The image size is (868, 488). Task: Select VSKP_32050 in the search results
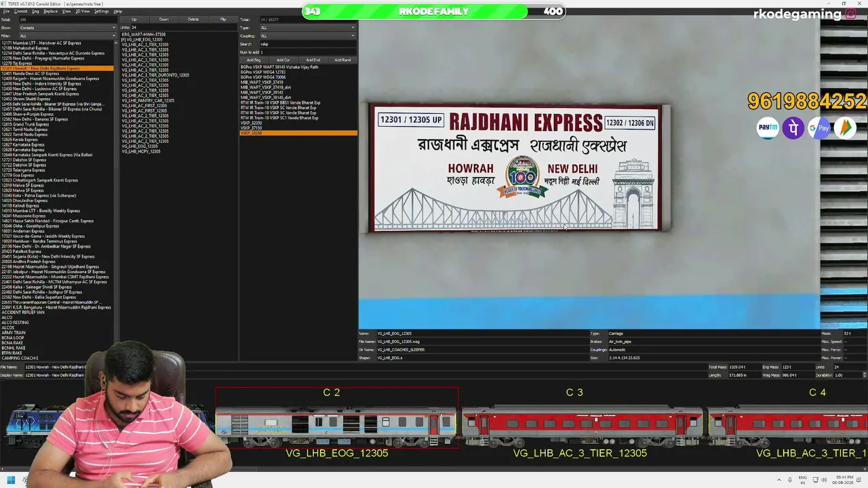pyautogui.click(x=251, y=123)
